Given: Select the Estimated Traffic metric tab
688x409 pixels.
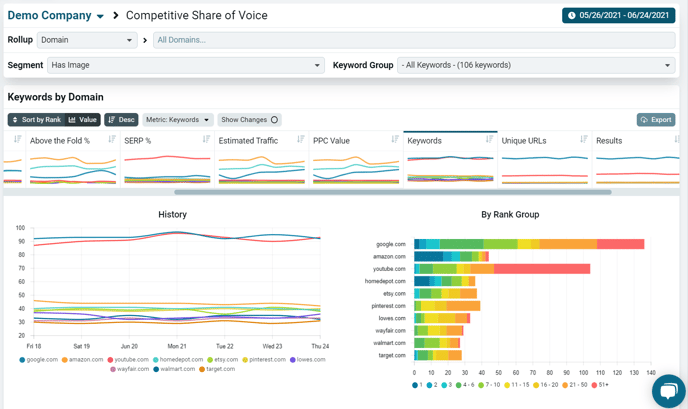Looking at the screenshot, I should (x=262, y=159).
